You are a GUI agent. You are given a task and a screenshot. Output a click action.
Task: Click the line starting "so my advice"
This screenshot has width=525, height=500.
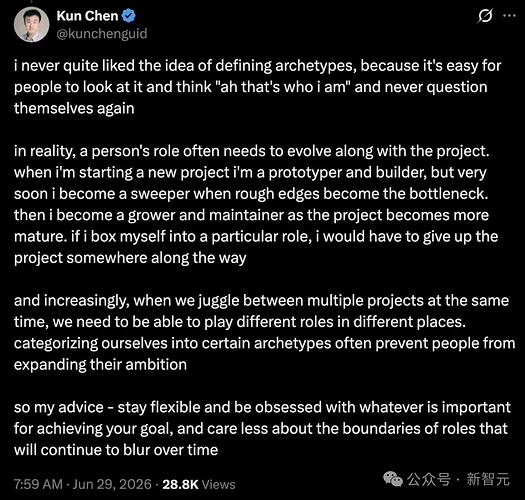[x=262, y=408]
